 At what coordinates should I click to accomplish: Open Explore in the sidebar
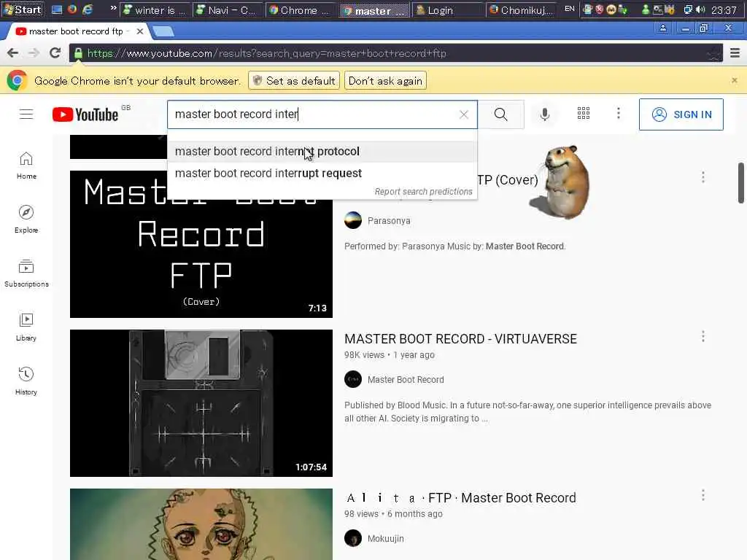pos(26,219)
